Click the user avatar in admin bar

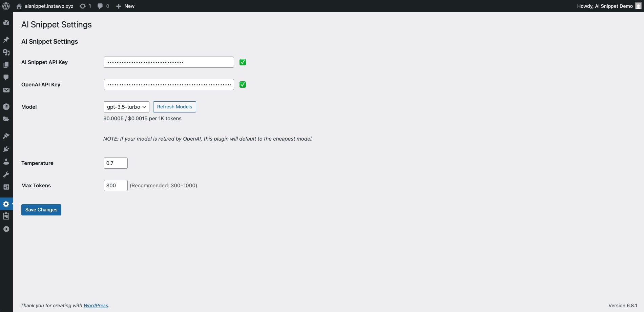click(x=638, y=6)
